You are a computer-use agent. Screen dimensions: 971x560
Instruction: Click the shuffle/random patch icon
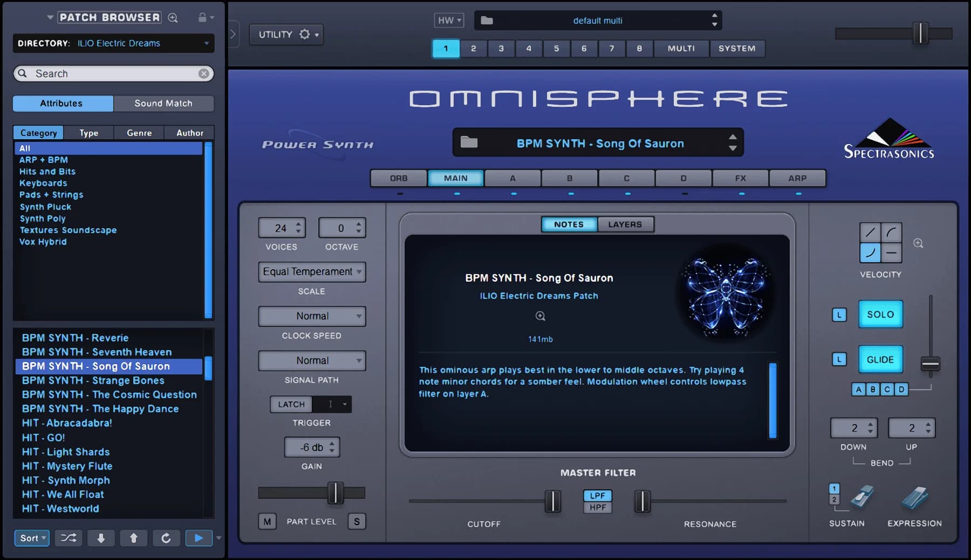point(68,538)
